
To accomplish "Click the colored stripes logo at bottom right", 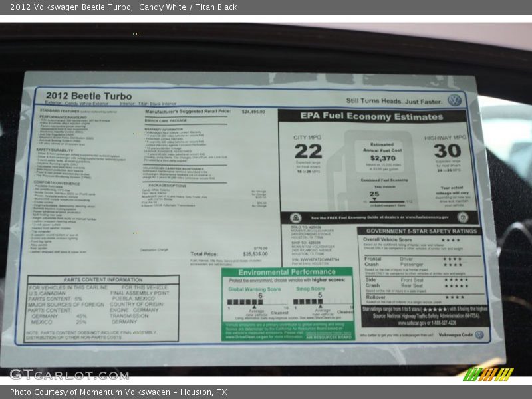I will point(488,374).
